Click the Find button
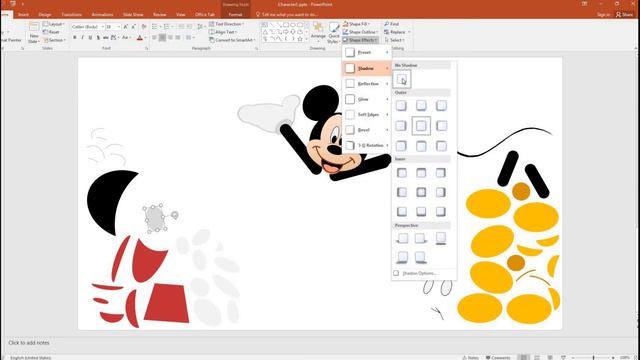 392,24
